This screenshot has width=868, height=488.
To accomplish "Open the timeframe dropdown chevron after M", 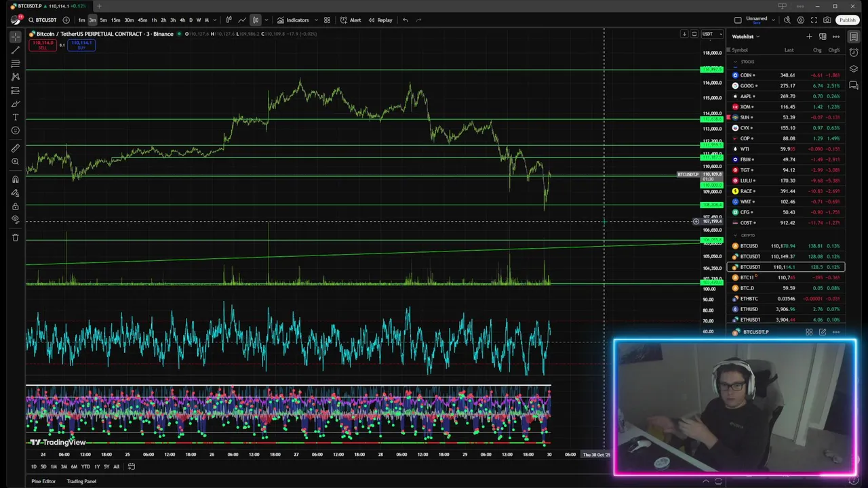I will coord(214,20).
